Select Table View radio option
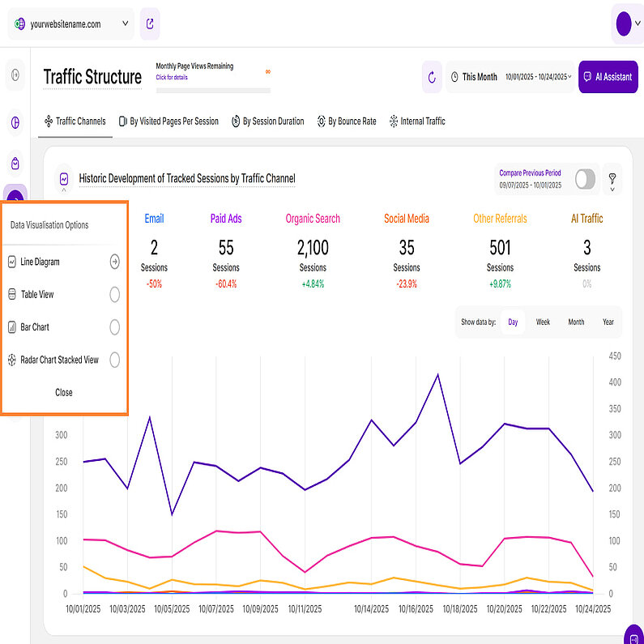The height and width of the screenshot is (644, 644). pyautogui.click(x=114, y=295)
